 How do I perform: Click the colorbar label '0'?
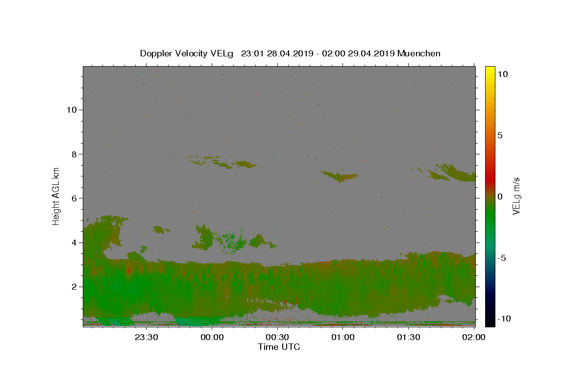500,196
